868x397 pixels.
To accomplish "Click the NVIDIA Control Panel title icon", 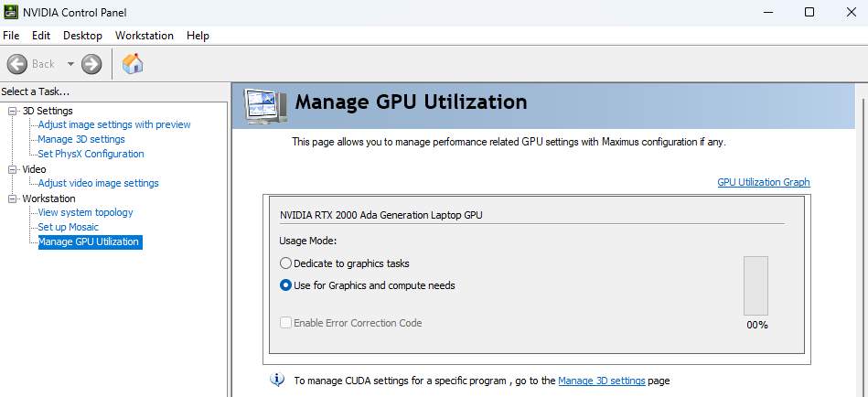I will (10, 12).
